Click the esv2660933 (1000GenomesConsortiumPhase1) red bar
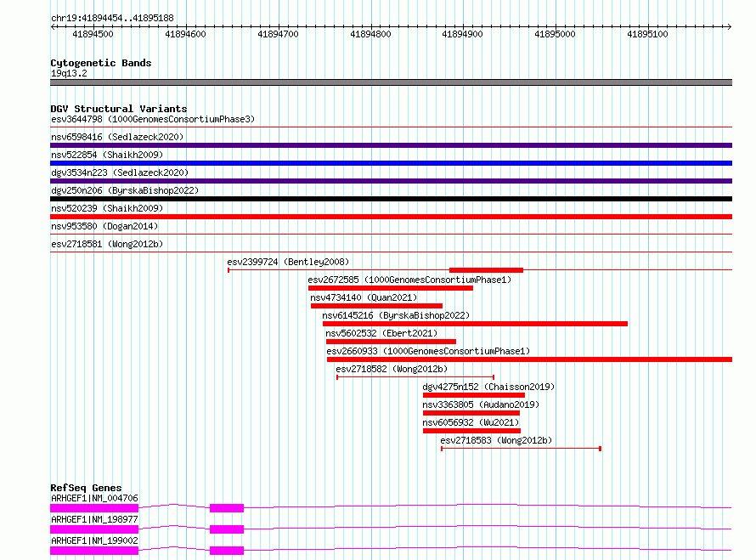Image resolution: width=756 pixels, height=560 pixels. coord(529,359)
